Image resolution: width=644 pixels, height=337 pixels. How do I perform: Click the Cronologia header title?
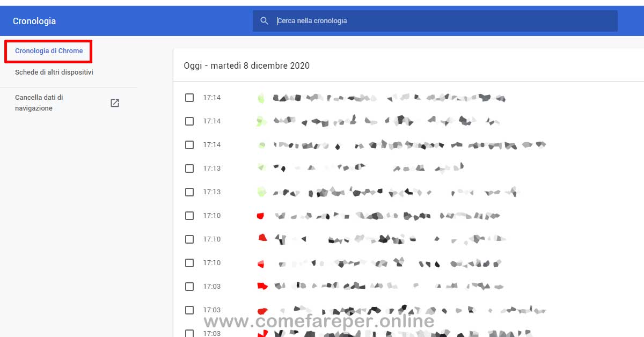click(34, 20)
